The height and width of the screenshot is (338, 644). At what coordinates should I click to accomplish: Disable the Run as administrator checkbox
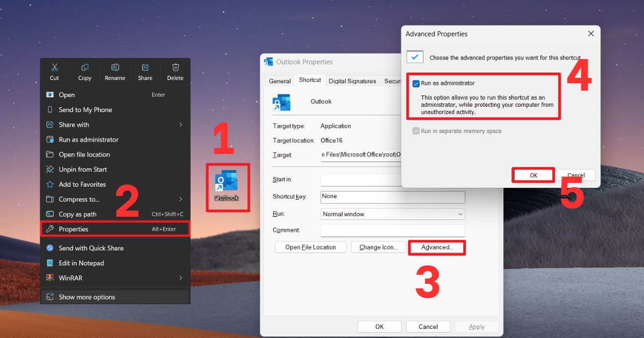[x=415, y=83]
